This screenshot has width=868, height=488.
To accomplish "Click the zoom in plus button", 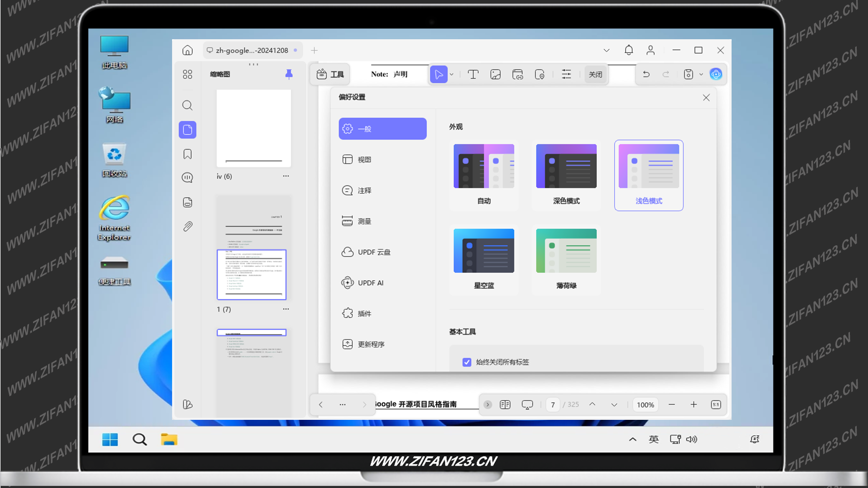I will pyautogui.click(x=694, y=405).
